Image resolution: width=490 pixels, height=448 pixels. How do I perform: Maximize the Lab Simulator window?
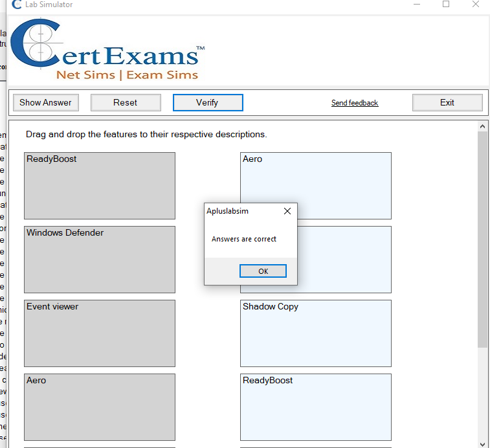coord(446,4)
